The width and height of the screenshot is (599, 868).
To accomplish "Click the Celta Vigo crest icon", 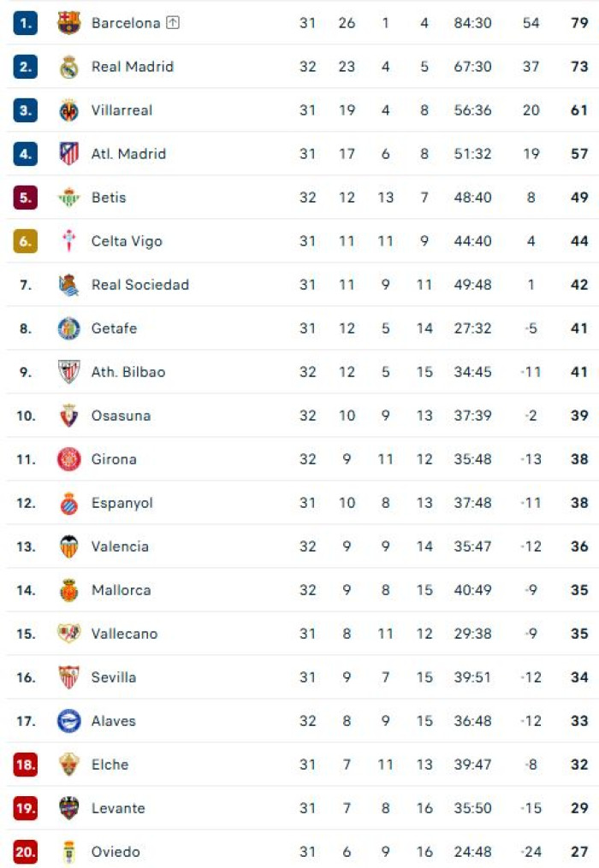I will pos(68,241).
